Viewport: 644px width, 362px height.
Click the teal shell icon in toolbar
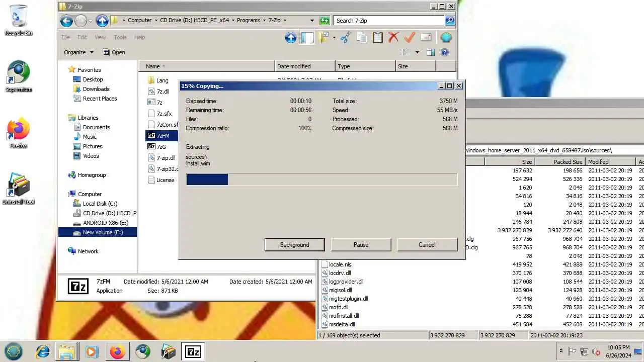pyautogui.click(x=446, y=37)
